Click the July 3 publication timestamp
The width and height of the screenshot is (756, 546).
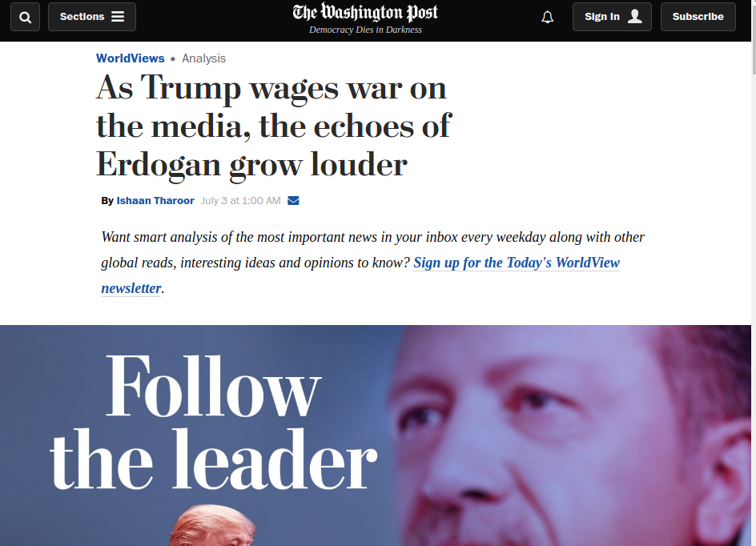240,200
